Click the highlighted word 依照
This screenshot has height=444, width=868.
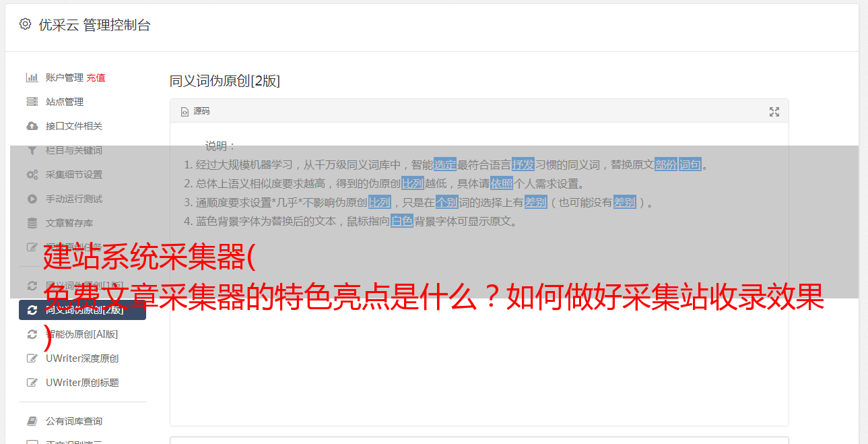click(x=502, y=183)
